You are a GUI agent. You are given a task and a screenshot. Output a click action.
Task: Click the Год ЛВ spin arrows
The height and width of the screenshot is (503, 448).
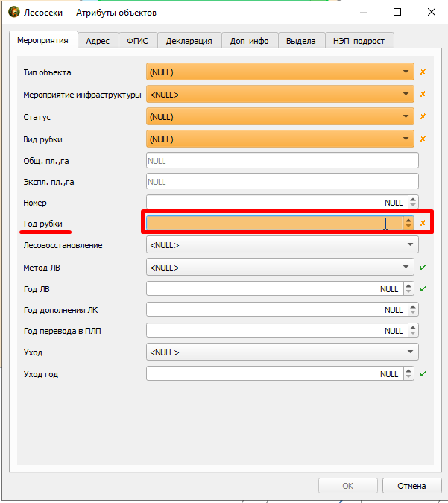pyautogui.click(x=408, y=288)
